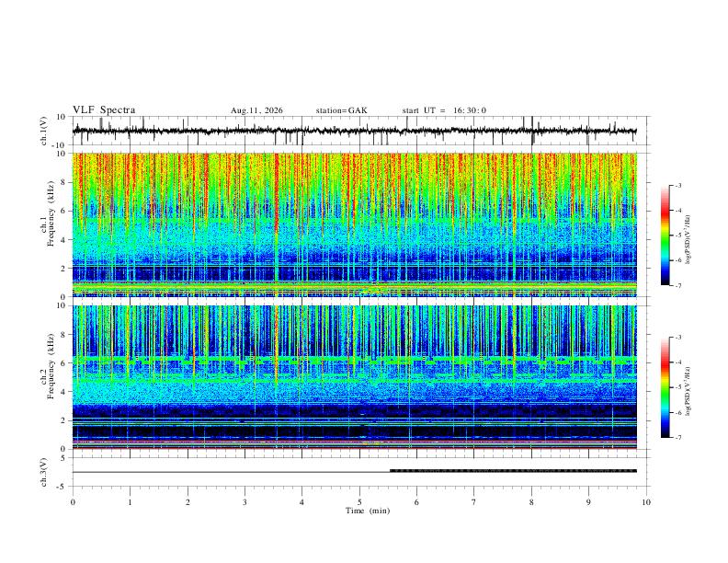Click the thick black bar in ch.3 panel
The image size is (728, 563).
point(513,471)
